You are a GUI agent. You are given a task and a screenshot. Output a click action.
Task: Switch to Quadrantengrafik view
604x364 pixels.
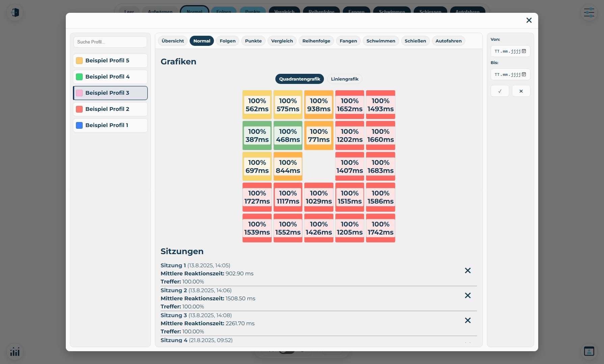point(299,79)
